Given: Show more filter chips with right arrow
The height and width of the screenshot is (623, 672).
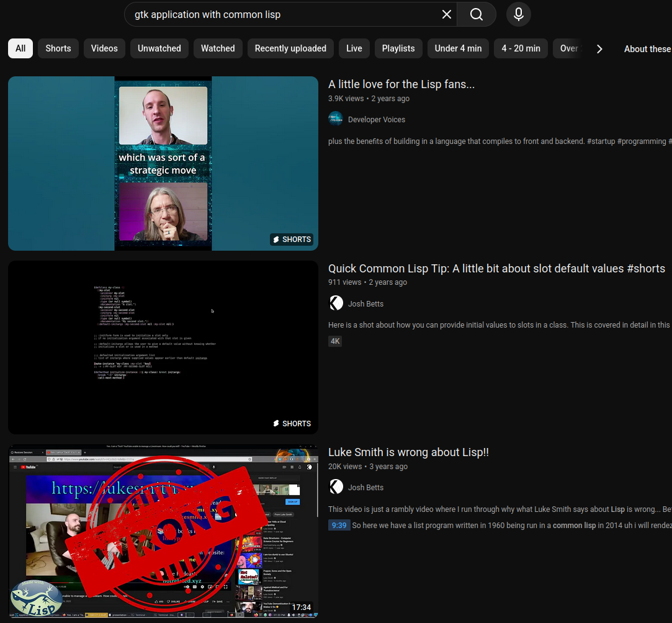Looking at the screenshot, I should pyautogui.click(x=599, y=49).
